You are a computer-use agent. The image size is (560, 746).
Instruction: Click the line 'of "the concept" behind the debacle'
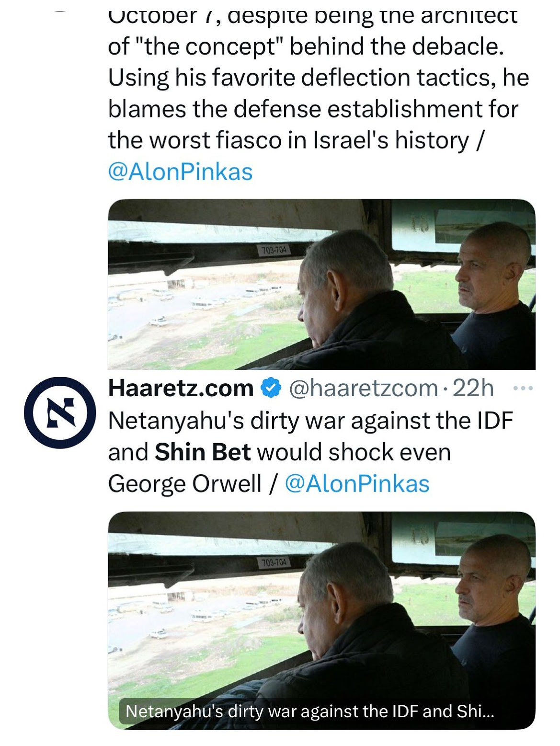click(x=306, y=46)
